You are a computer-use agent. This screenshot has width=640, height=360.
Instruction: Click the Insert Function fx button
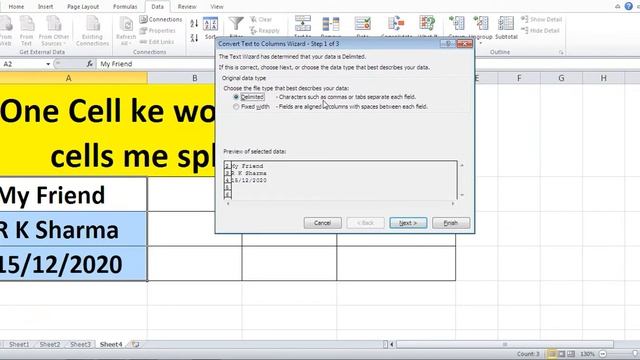[x=89, y=64]
